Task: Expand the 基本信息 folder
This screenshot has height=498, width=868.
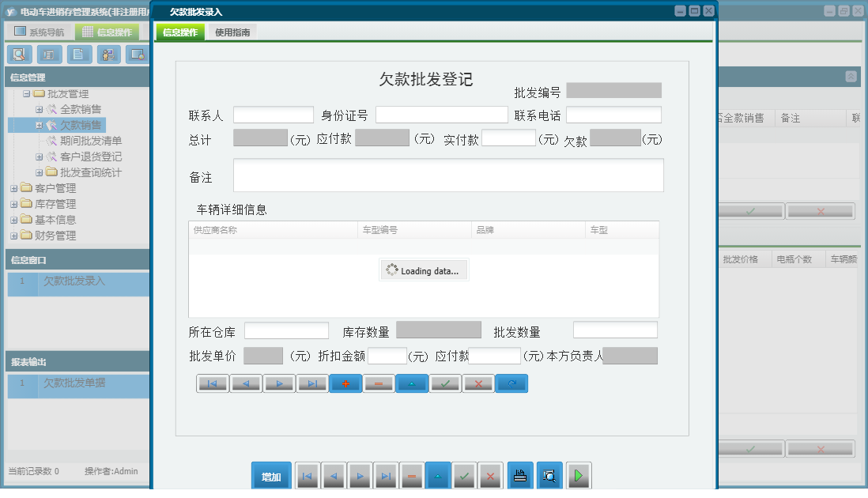Action: [x=14, y=221]
